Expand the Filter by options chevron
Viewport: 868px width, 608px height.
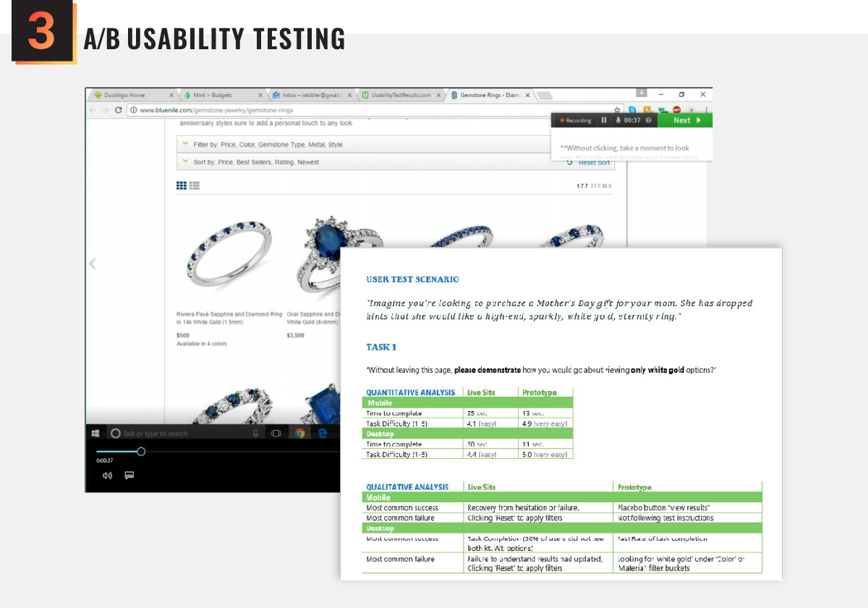tap(185, 144)
